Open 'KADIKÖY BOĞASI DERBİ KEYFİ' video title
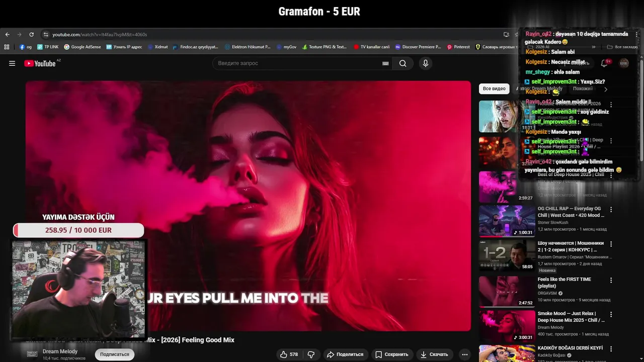644x362 pixels. point(570,348)
